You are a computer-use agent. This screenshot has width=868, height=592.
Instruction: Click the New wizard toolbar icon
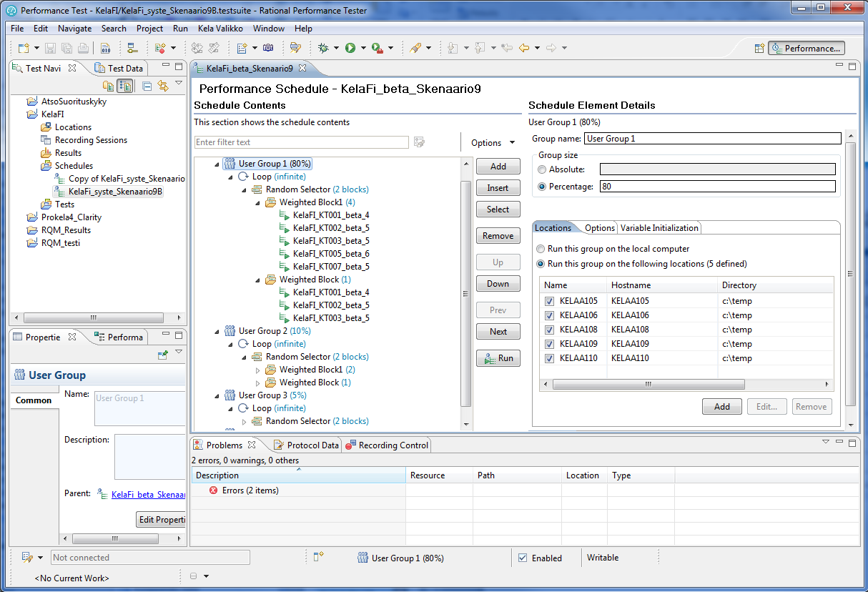[24, 48]
